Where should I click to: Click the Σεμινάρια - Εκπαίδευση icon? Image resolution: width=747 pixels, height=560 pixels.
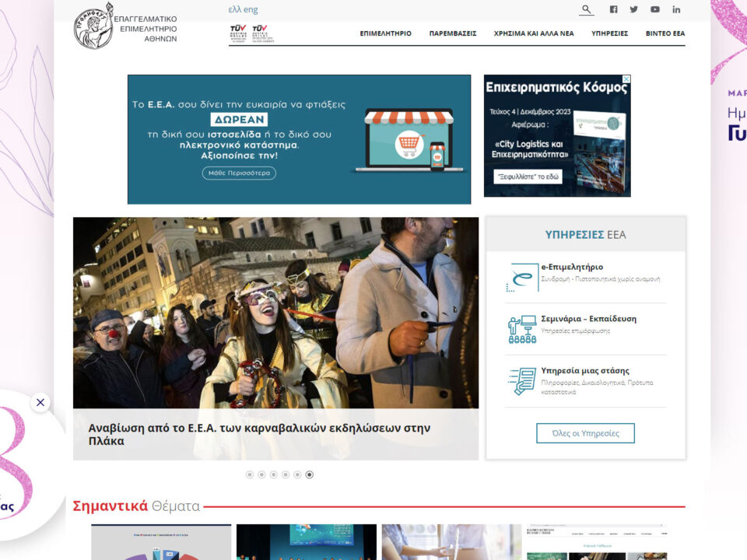point(522,329)
